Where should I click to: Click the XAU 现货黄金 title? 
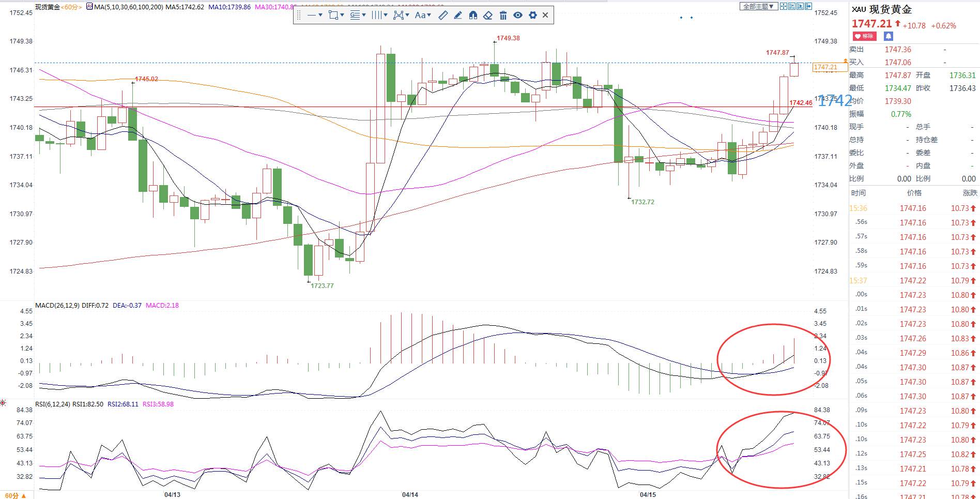882,9
